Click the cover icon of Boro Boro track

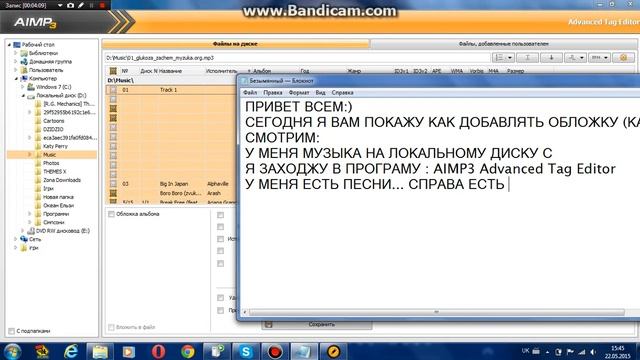click(x=113, y=193)
